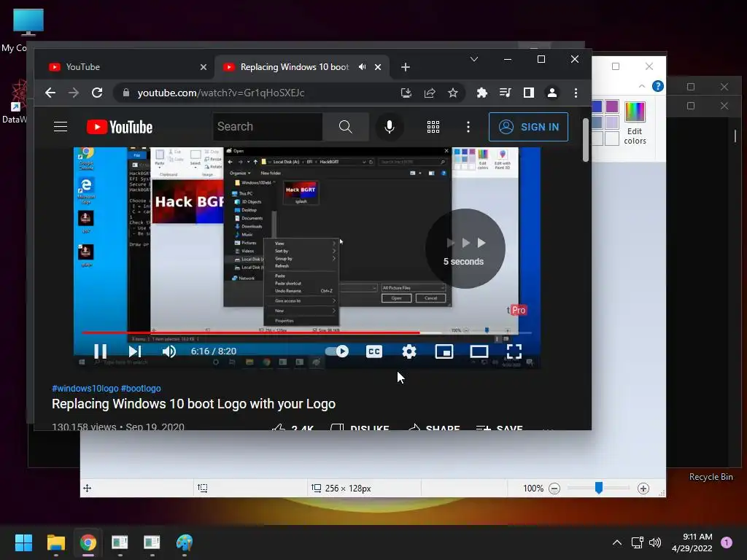
Task: Toggle closed captions CC
Action: 374,351
